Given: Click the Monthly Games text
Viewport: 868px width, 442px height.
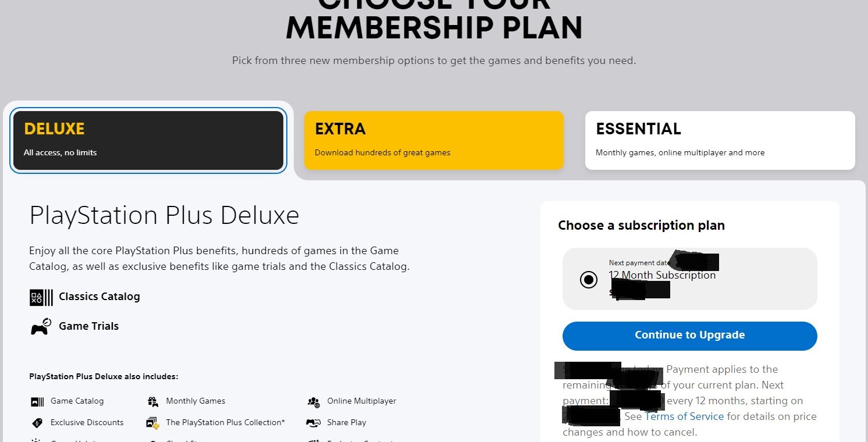Looking at the screenshot, I should pos(195,401).
